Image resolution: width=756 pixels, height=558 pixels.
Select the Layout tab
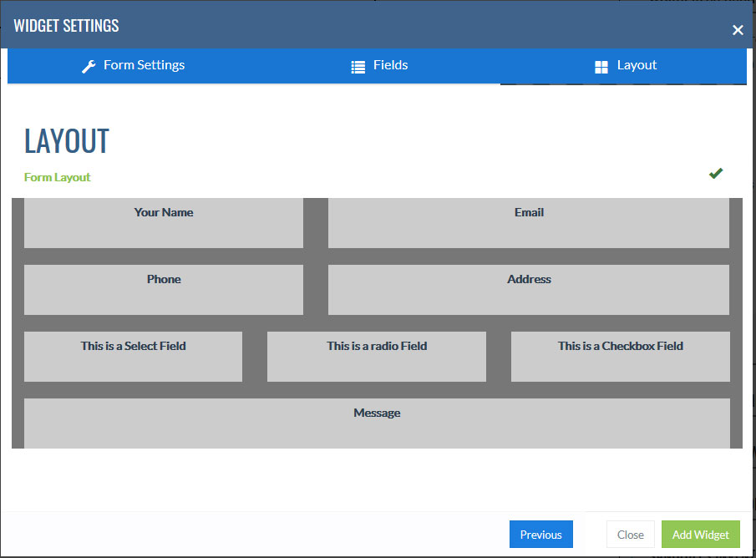[623, 66]
